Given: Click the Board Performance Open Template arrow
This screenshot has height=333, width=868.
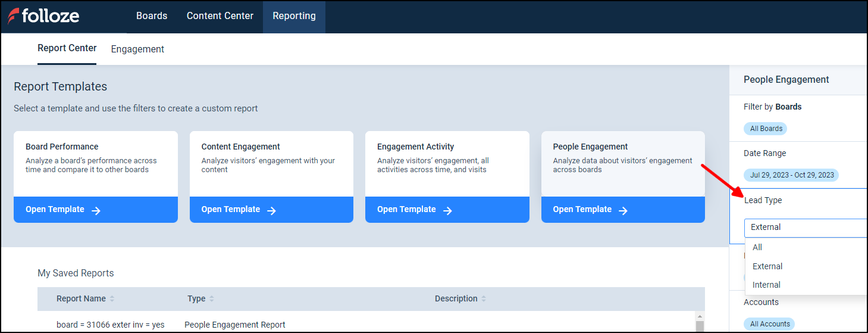Looking at the screenshot, I should (x=96, y=210).
